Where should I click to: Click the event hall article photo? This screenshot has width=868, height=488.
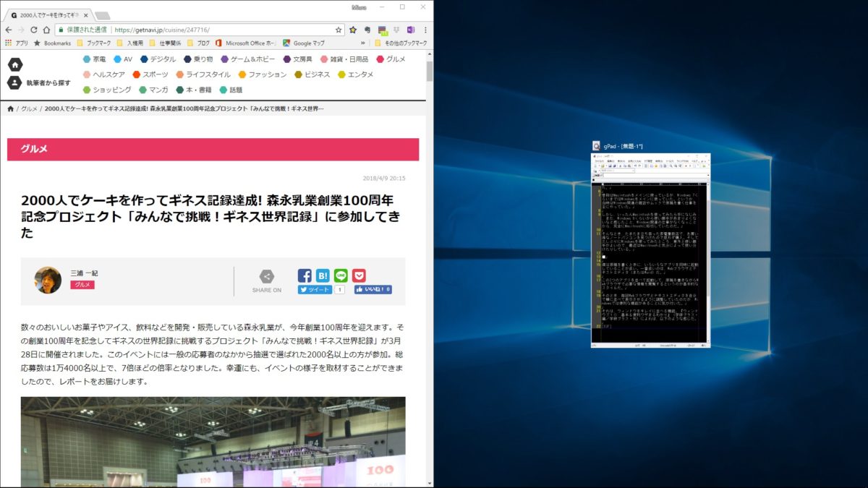click(213, 442)
